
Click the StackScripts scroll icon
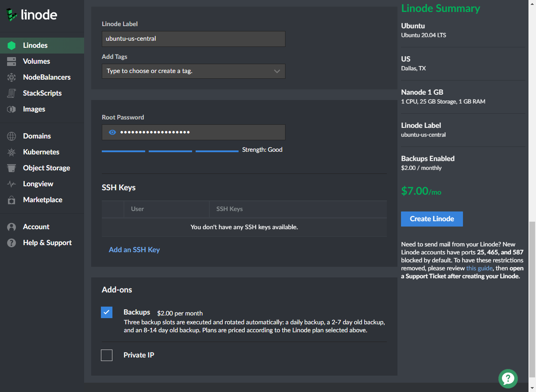(x=12, y=93)
